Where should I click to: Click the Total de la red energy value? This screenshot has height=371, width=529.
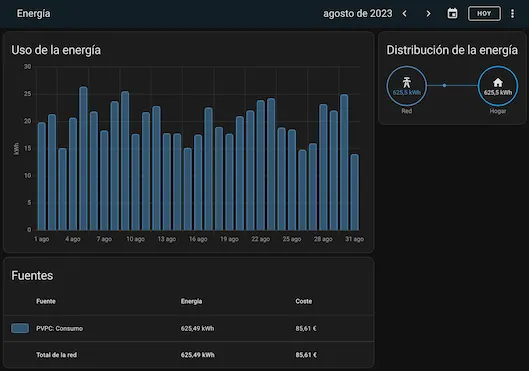[197, 355]
